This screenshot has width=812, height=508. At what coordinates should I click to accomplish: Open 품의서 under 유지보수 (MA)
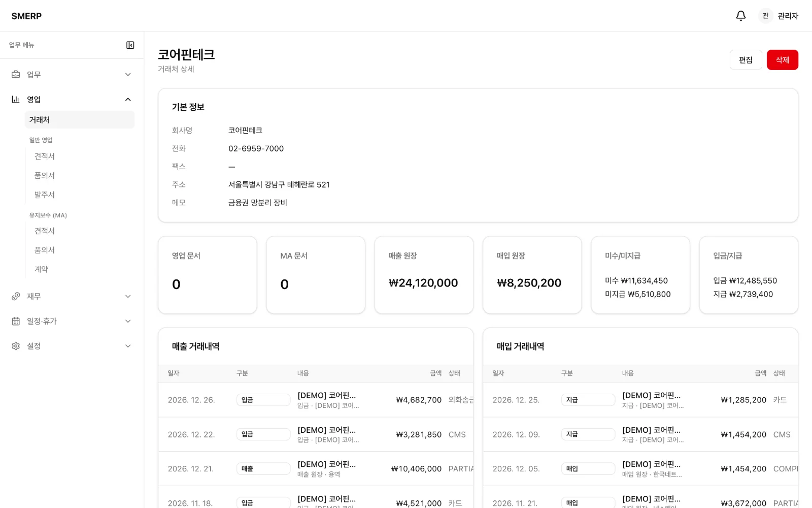(x=45, y=250)
